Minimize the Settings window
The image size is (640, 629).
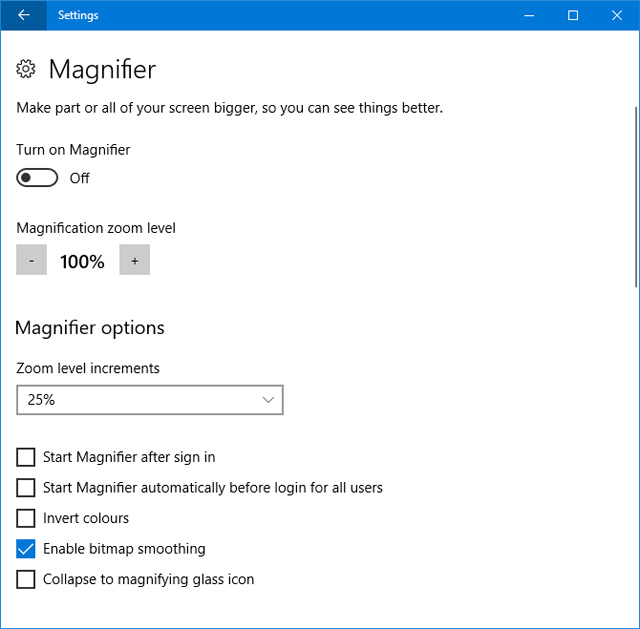(x=529, y=15)
